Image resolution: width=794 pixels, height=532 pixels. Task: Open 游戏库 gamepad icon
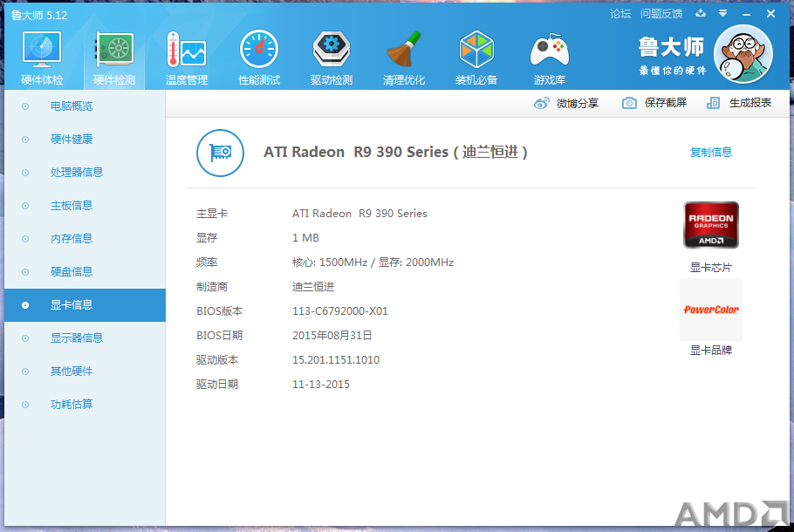[549, 50]
